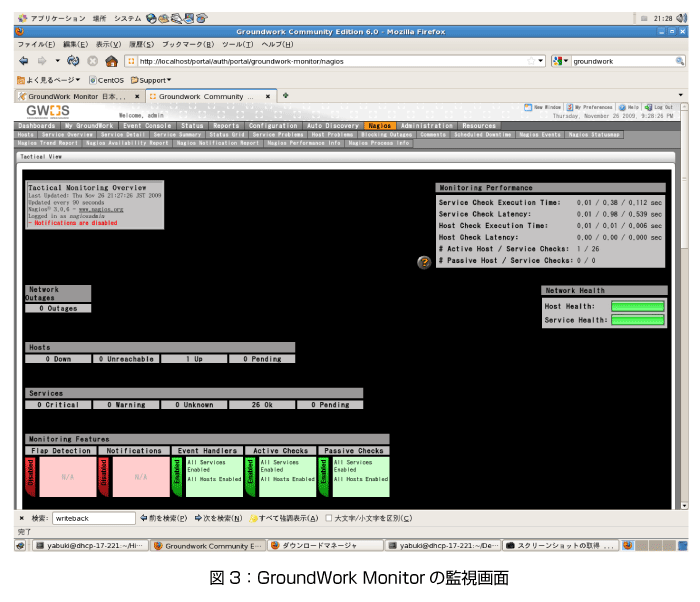Toggle the case-sensitive search checkbox
This screenshot has height=602, width=700.
pyautogui.click(x=329, y=518)
